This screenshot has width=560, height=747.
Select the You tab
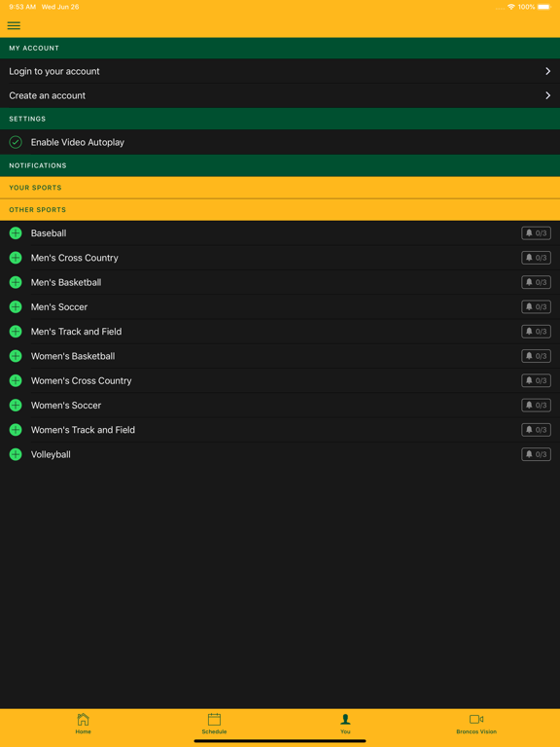pyautogui.click(x=346, y=724)
